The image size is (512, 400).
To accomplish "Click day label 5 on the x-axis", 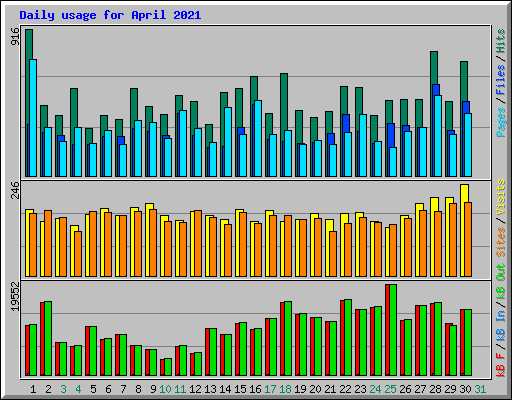I will [x=93, y=389].
